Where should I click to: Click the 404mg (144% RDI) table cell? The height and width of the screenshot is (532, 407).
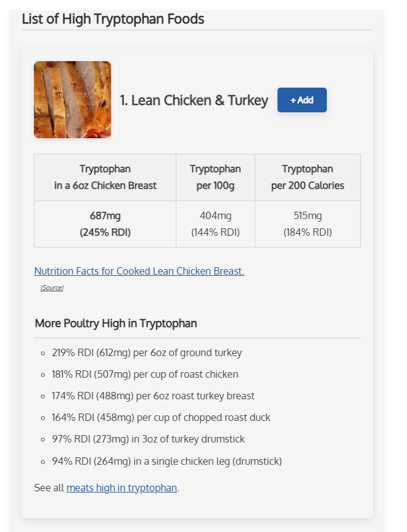[x=216, y=224]
